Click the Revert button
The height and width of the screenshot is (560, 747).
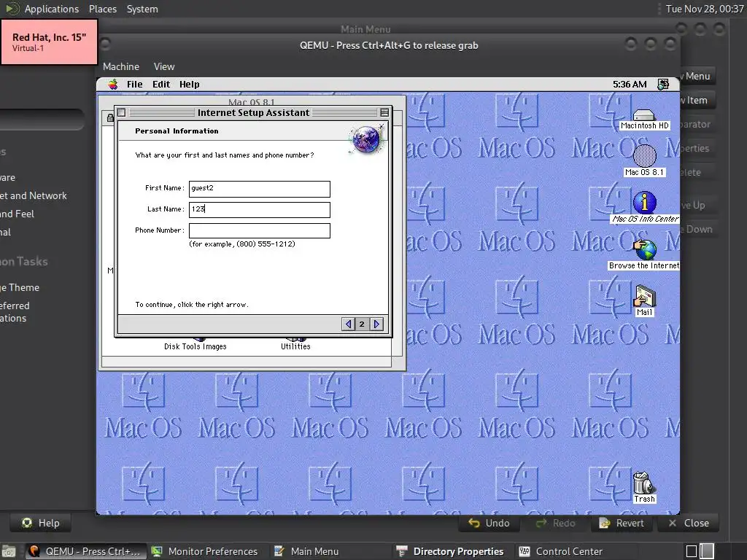pos(622,523)
